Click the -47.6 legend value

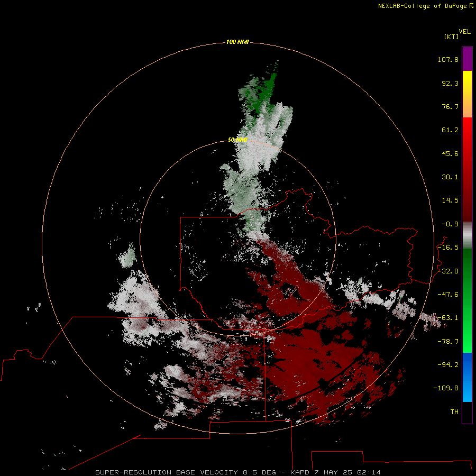click(448, 295)
